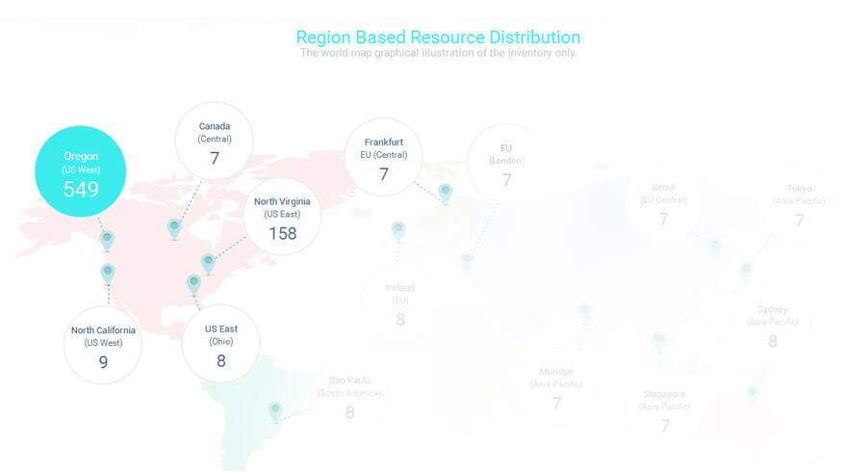Select the North Virginia (US East) bubble
The width and height of the screenshot is (868, 472).
pyautogui.click(x=282, y=217)
